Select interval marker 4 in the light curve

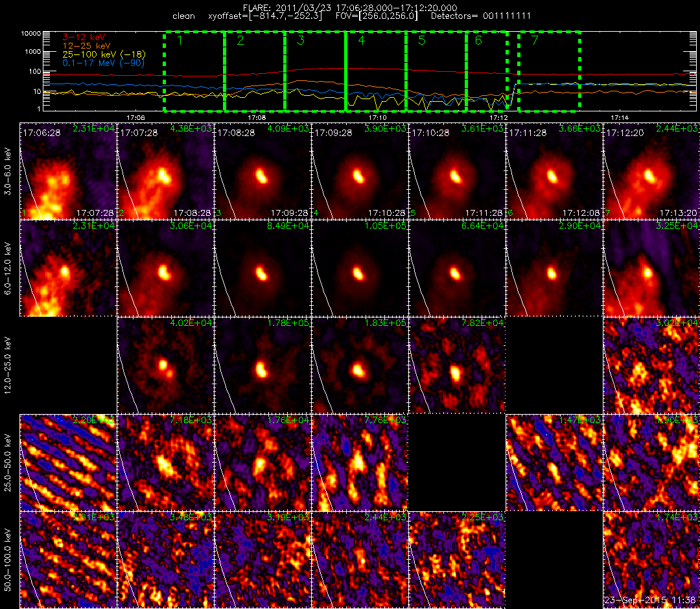point(361,40)
